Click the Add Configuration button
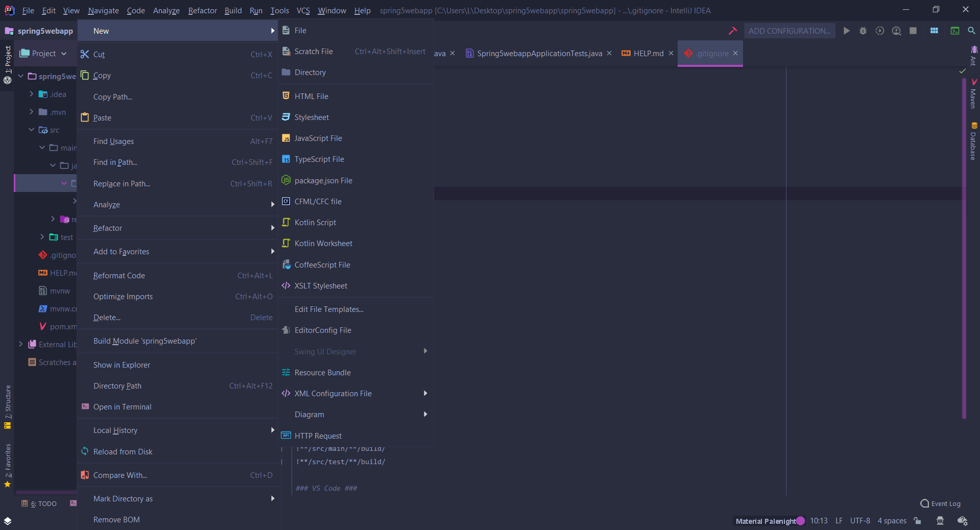 790,31
